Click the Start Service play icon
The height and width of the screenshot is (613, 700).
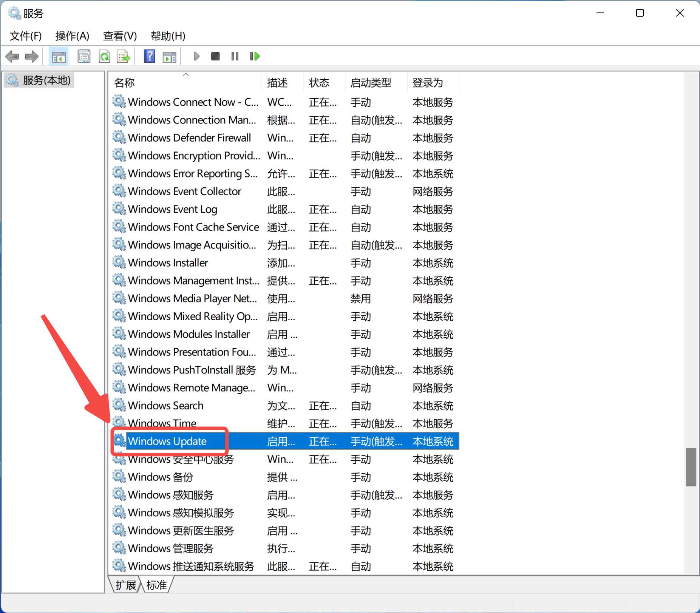point(196,57)
